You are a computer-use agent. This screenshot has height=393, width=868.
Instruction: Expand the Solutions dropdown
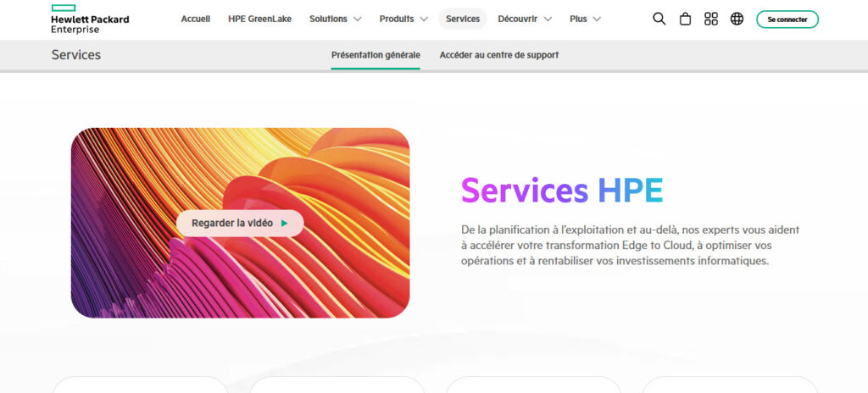pos(335,19)
